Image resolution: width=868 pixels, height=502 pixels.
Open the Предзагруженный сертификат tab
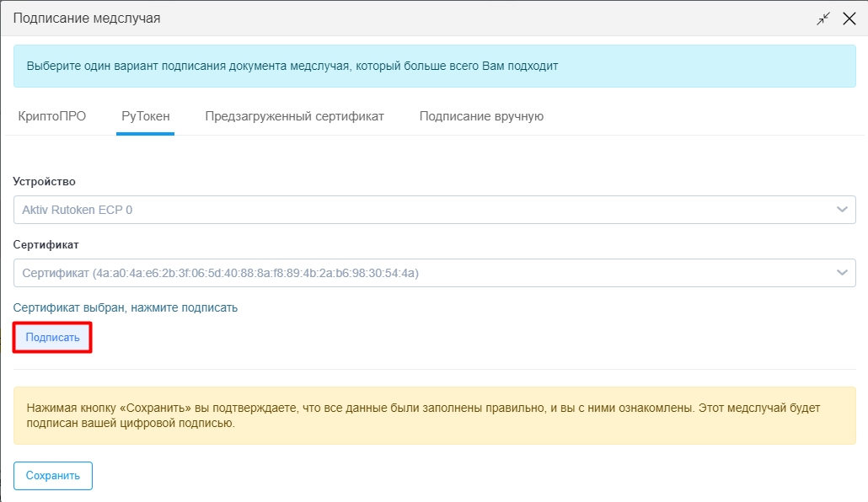point(294,116)
